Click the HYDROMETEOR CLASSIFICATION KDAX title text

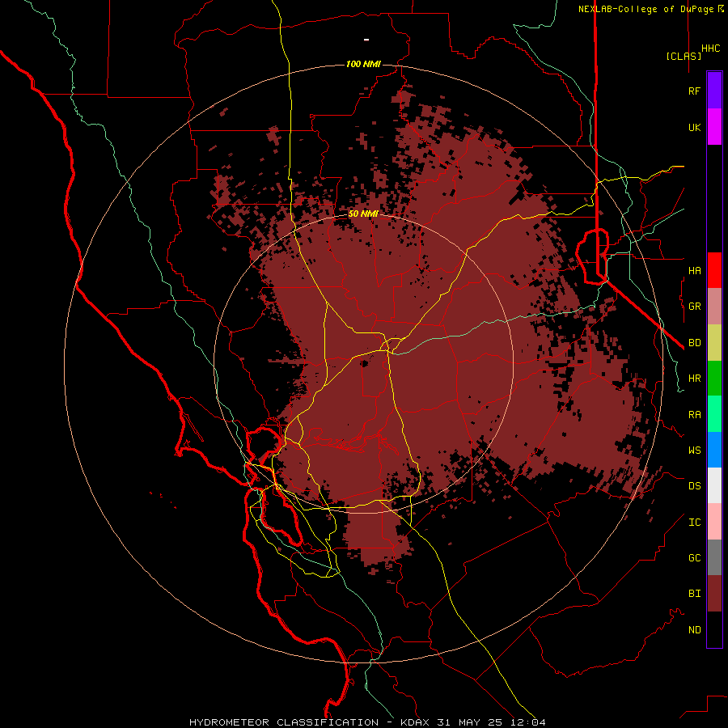tap(367, 722)
